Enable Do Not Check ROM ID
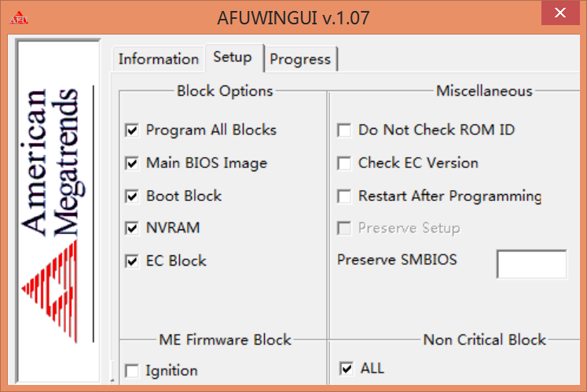 pyautogui.click(x=344, y=130)
